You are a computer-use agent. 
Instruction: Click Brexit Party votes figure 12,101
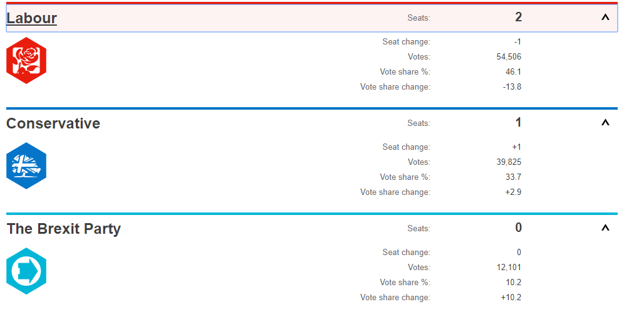[509, 267]
